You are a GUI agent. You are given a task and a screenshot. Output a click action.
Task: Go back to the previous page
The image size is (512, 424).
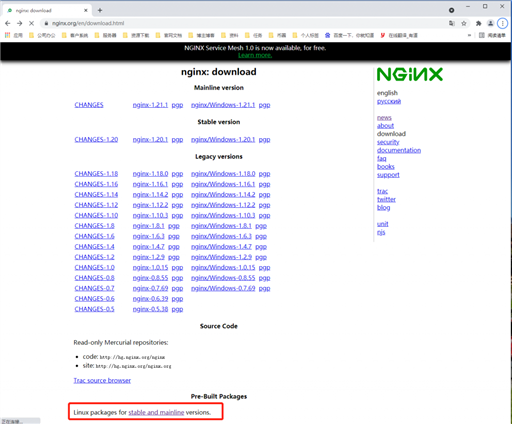8,23
